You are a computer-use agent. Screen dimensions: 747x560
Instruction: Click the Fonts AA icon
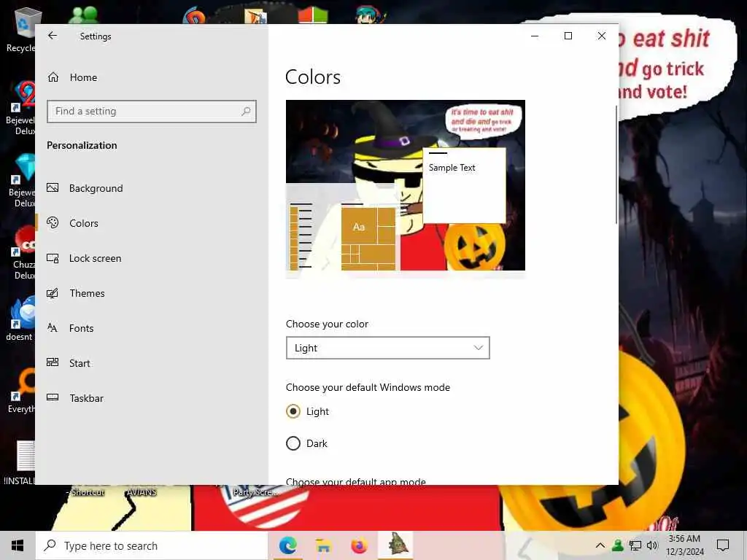pos(53,327)
